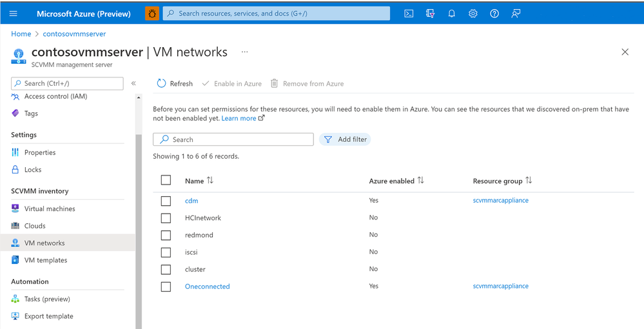
Task: Open the portal settings gear
Action: [x=473, y=14]
